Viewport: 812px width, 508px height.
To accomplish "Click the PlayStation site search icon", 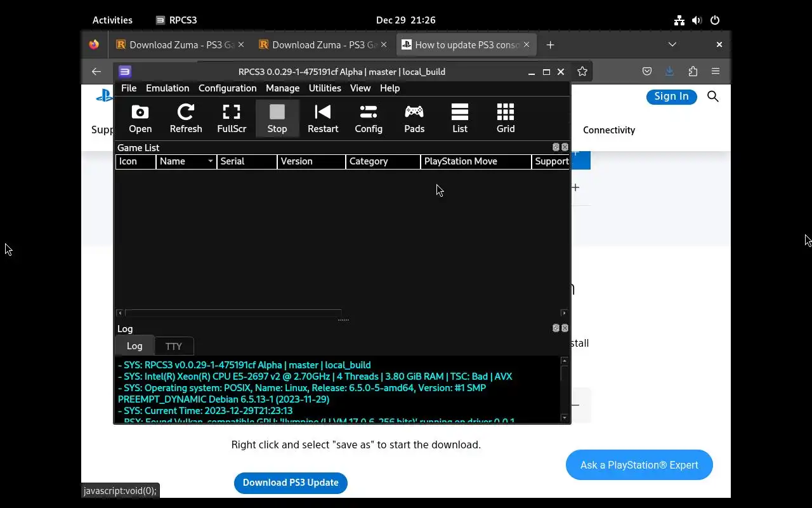I will [713, 97].
